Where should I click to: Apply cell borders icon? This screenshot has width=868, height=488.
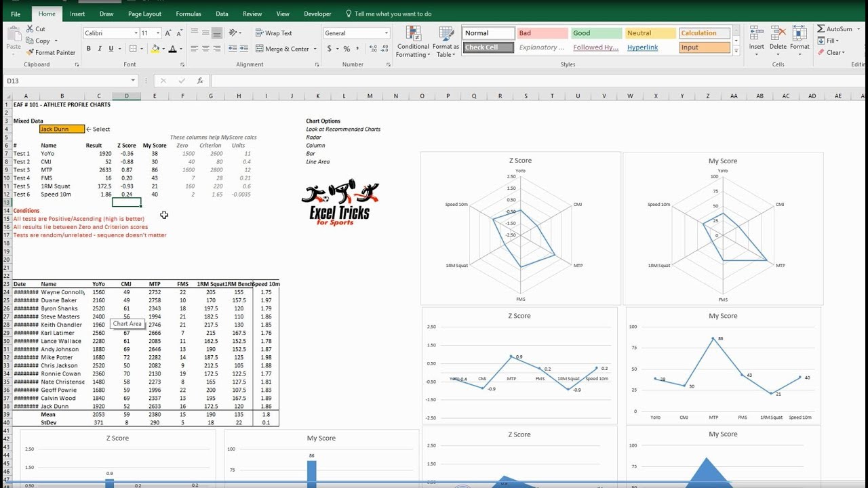(x=133, y=49)
